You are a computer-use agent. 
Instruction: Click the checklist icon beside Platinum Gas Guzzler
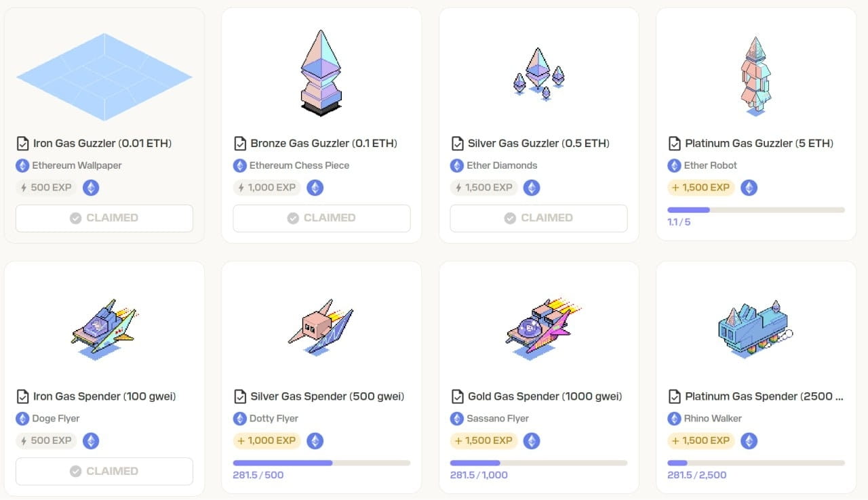674,144
